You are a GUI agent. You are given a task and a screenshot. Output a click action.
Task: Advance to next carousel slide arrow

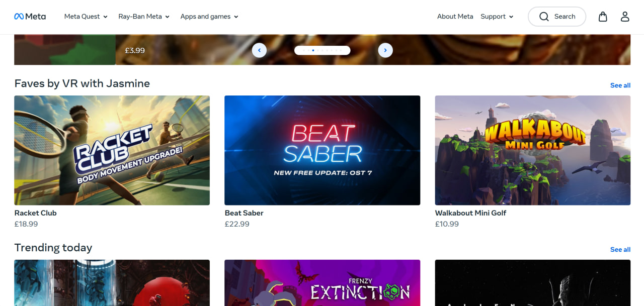[x=385, y=50]
